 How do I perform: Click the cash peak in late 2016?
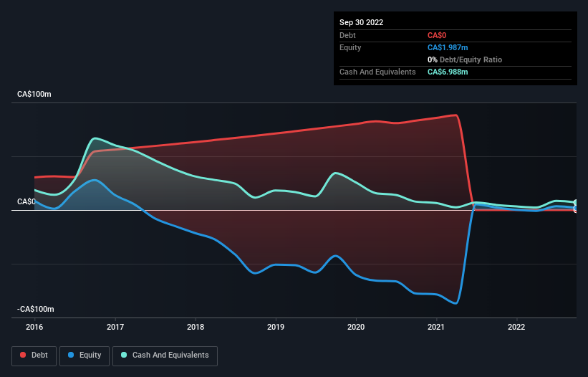(x=95, y=138)
